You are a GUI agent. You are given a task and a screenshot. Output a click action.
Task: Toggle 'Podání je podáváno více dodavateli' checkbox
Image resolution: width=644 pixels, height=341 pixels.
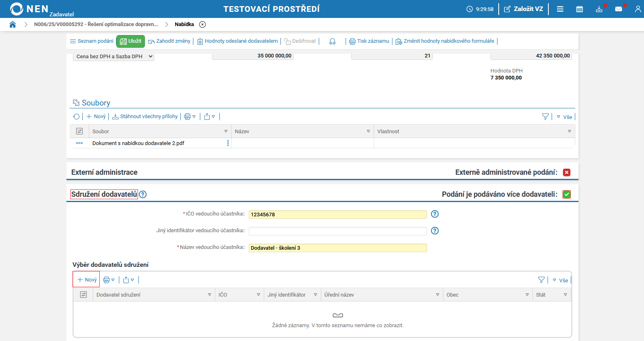coord(567,194)
